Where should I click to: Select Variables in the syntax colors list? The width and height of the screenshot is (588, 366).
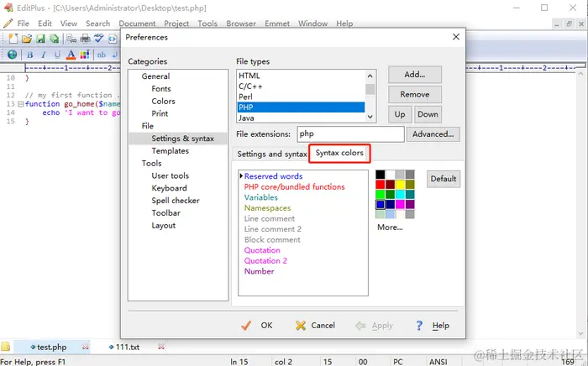pyautogui.click(x=261, y=197)
